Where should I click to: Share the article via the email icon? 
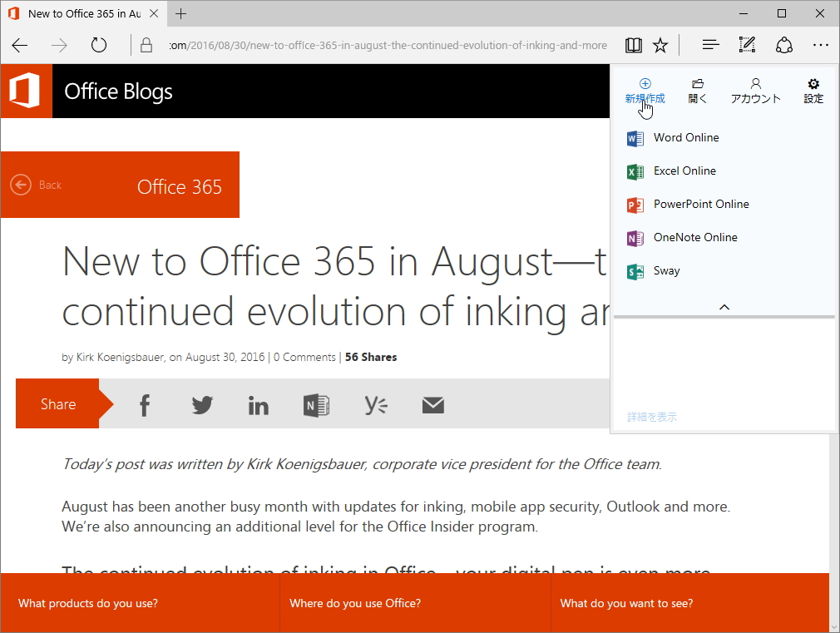click(x=432, y=405)
